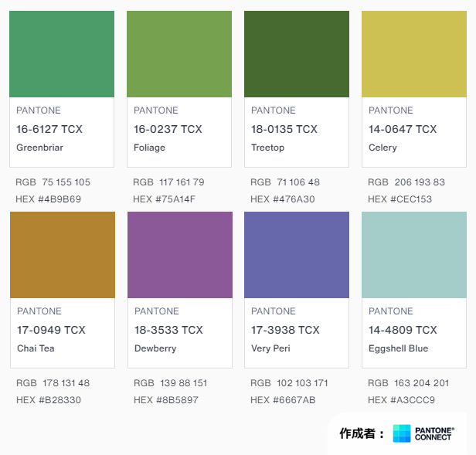
Task: Click HEX #4B9B69 value
Action: pos(48,199)
